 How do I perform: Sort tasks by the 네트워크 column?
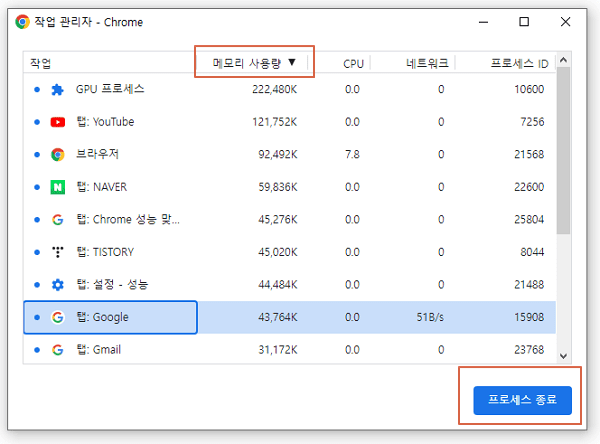click(427, 63)
